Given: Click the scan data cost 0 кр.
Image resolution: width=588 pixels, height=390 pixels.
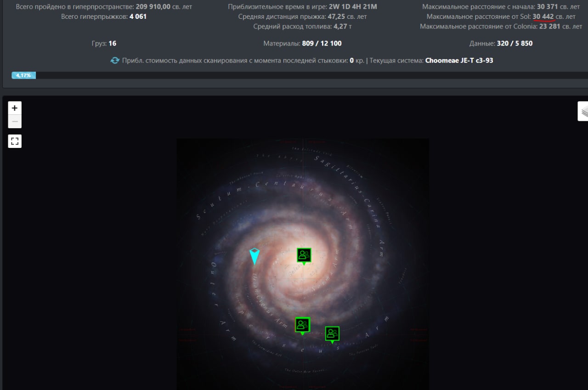Looking at the screenshot, I should (x=357, y=60).
